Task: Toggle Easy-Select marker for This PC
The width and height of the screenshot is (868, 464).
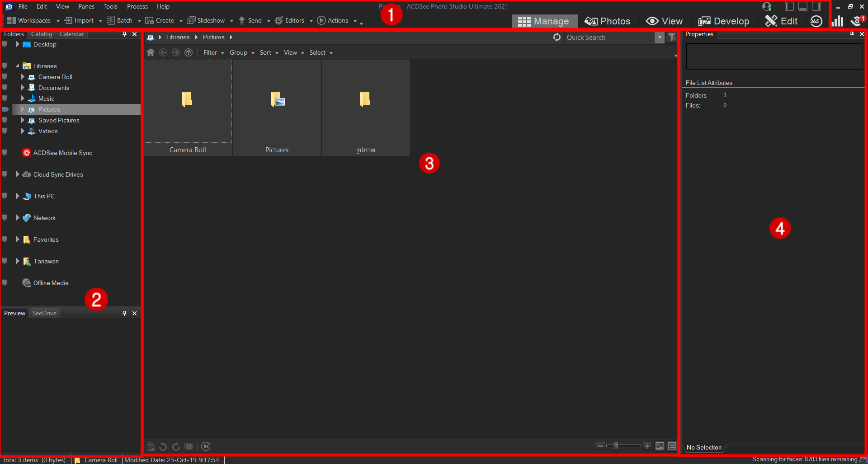Action: [5, 196]
